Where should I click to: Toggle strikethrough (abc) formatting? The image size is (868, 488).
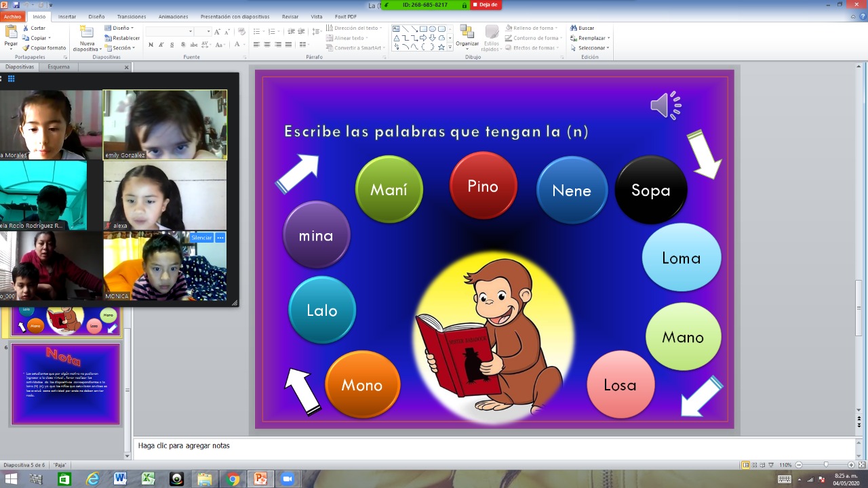tap(195, 45)
